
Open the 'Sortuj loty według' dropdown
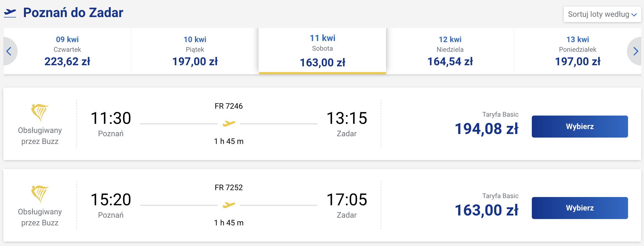[x=602, y=14]
